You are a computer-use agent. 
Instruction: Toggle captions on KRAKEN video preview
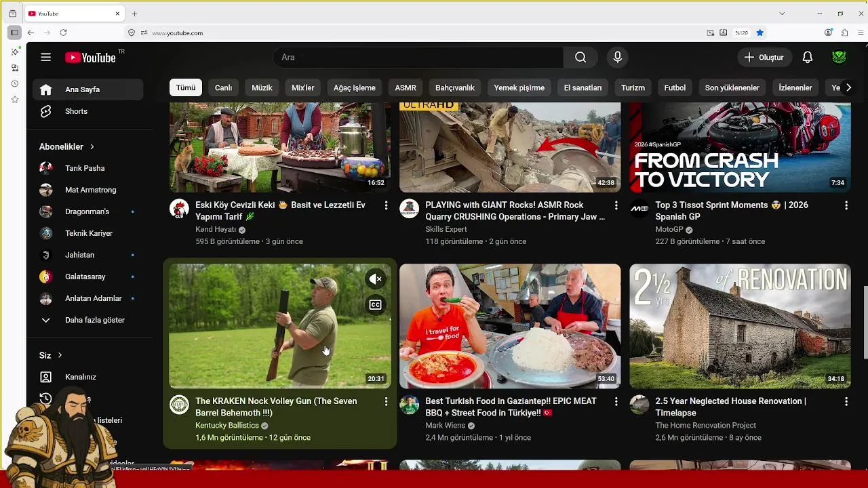click(375, 305)
